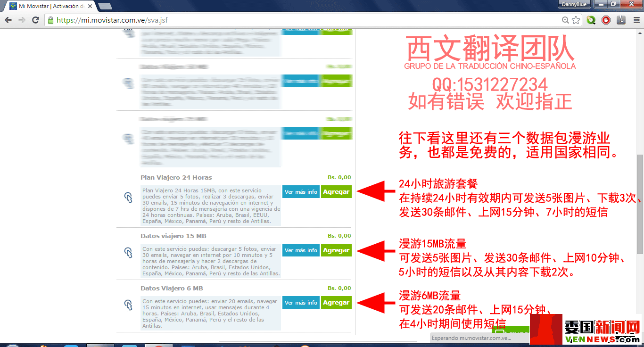
Task: Click the grey exclamation extension icon
Action: coord(621,20)
